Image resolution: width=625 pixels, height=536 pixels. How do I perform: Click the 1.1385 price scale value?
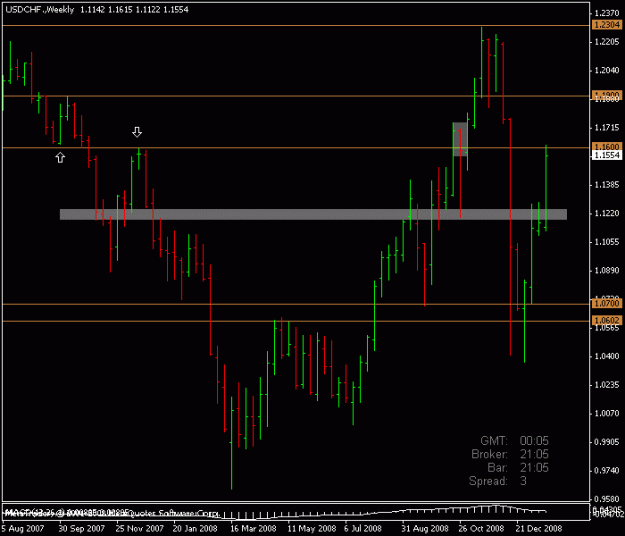tap(607, 185)
